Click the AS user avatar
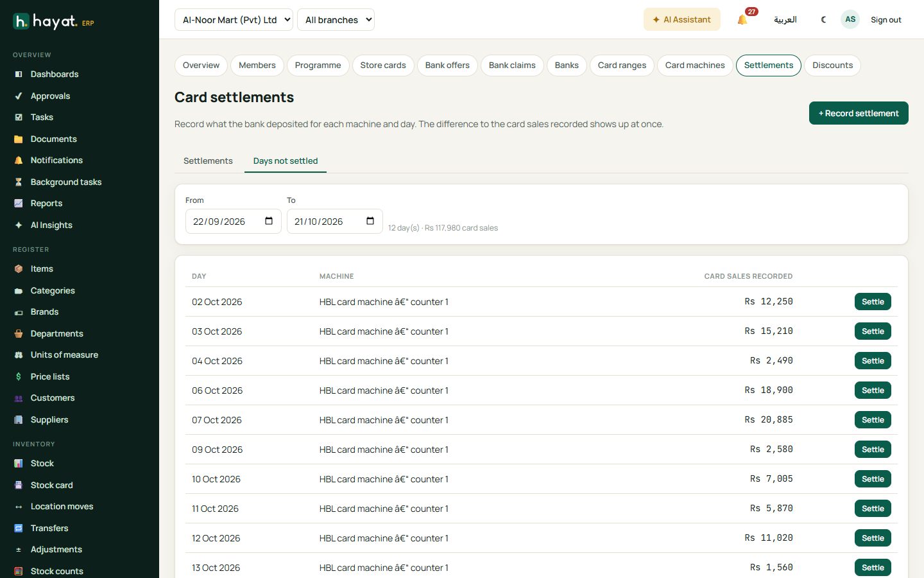This screenshot has width=924, height=578. (x=850, y=19)
